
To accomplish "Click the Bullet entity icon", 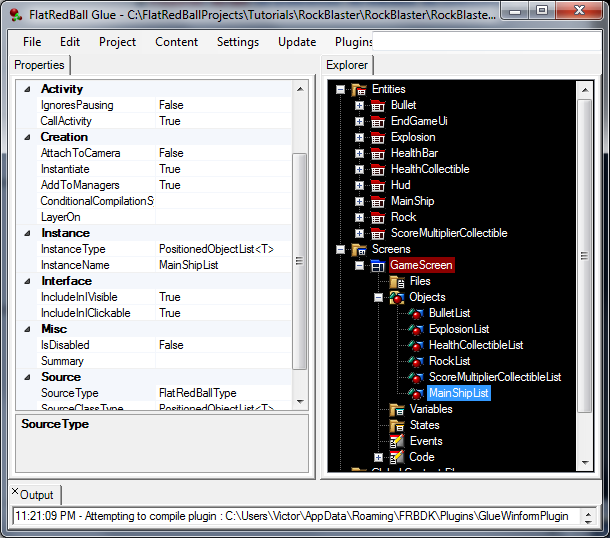I will [378, 105].
